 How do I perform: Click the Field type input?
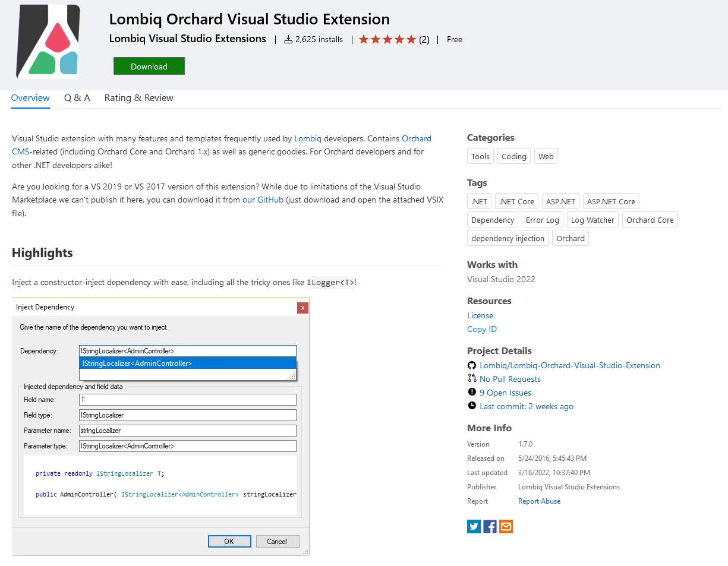click(x=188, y=415)
